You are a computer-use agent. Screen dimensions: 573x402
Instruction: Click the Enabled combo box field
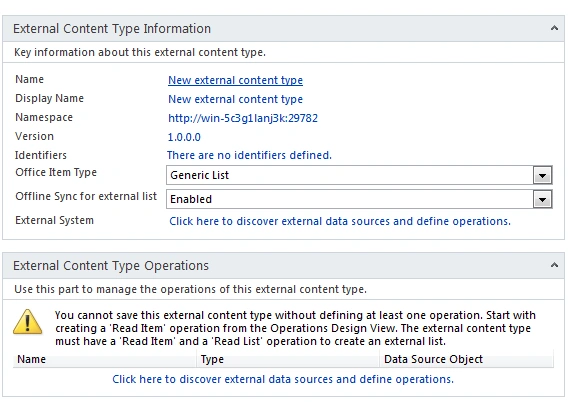[x=350, y=200]
